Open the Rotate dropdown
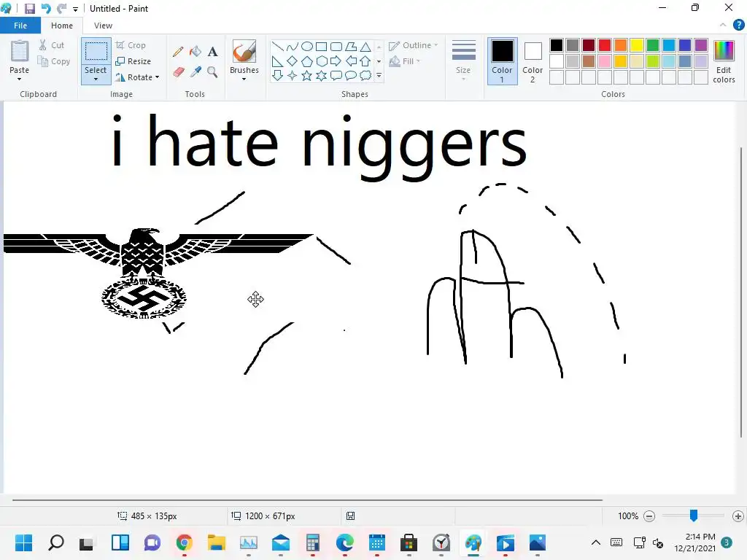Viewport: 747px width, 560px height. tap(137, 77)
